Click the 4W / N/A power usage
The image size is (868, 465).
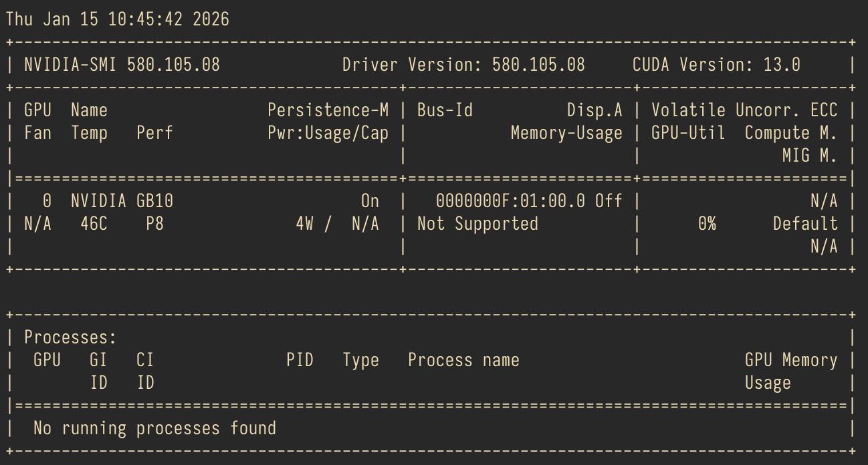(336, 224)
